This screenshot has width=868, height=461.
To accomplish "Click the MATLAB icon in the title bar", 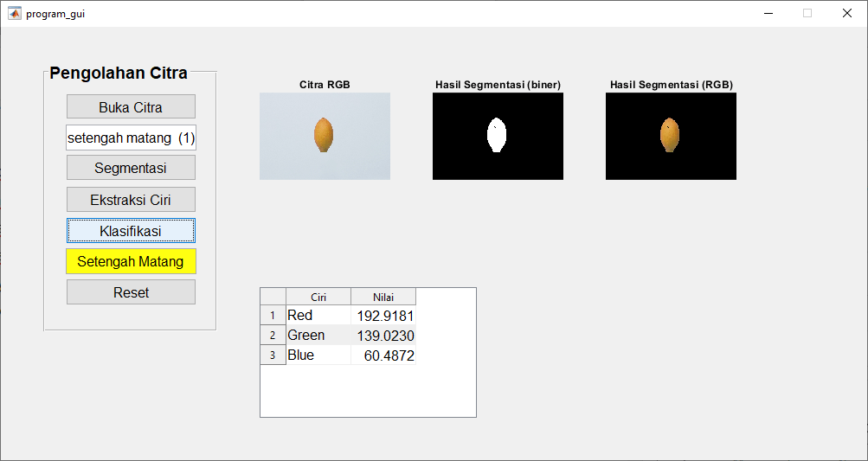I will click(x=14, y=14).
